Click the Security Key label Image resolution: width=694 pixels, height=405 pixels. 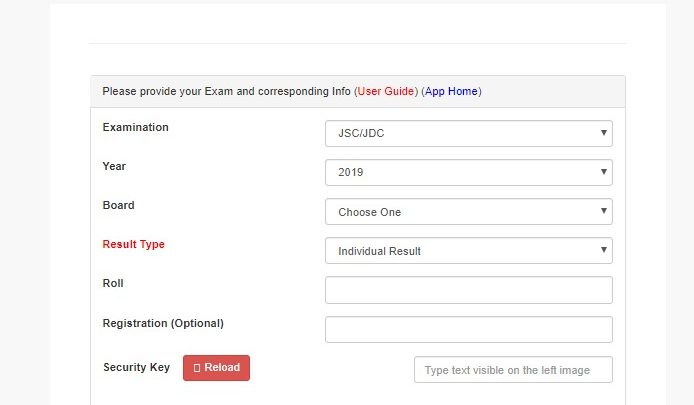(136, 367)
